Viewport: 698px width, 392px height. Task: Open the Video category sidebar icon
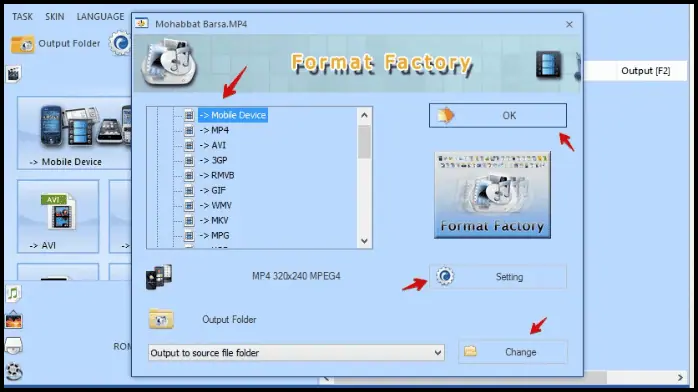point(14,74)
